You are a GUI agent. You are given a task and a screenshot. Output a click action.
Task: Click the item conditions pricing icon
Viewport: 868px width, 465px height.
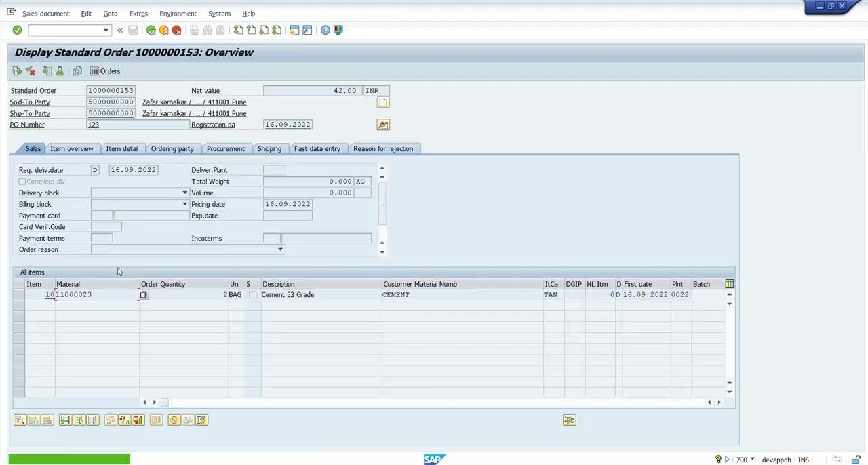coord(174,420)
